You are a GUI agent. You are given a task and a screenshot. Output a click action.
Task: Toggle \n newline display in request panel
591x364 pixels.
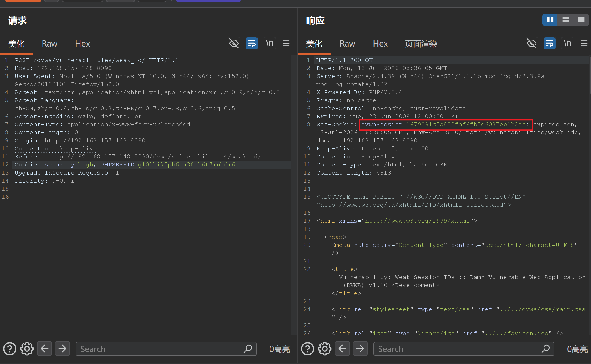click(269, 43)
